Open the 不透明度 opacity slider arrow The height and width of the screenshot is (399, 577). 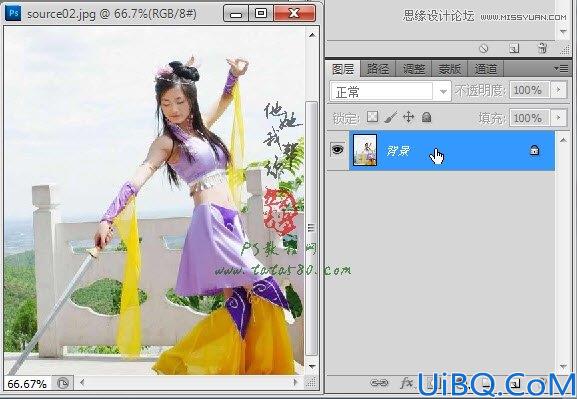tap(559, 90)
